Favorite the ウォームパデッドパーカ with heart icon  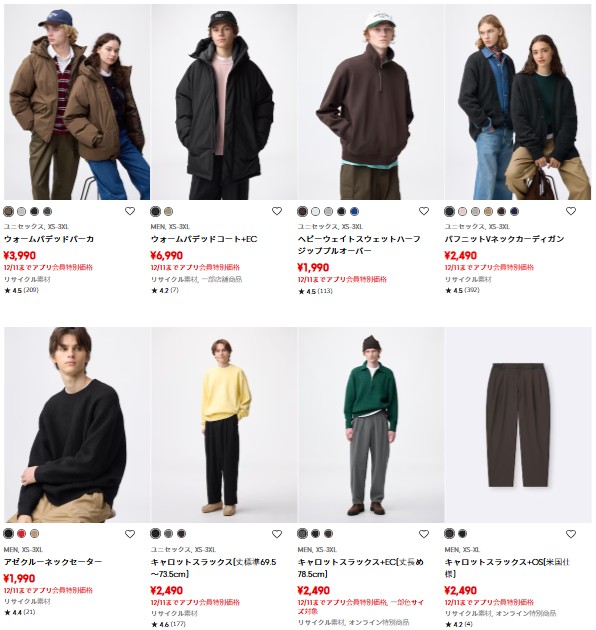point(130,211)
